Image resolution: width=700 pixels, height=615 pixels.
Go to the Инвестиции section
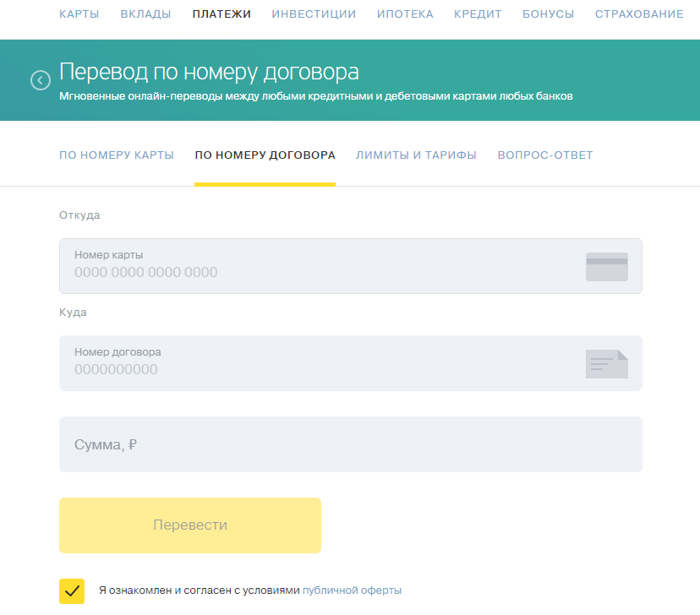pyautogui.click(x=314, y=14)
